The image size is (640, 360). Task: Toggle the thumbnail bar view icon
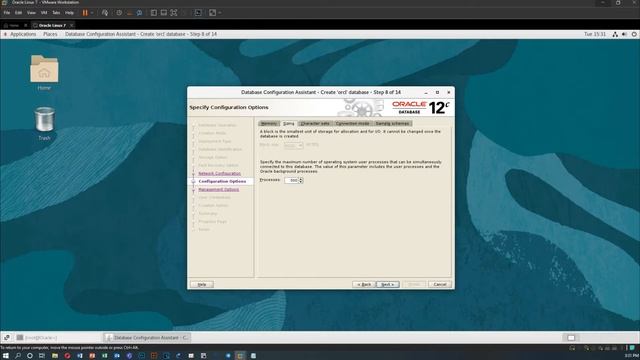coord(163,13)
